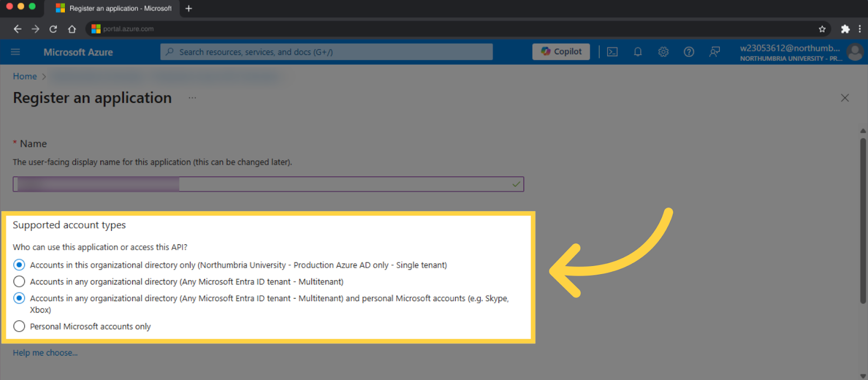Open portal settings gear

pyautogui.click(x=663, y=52)
